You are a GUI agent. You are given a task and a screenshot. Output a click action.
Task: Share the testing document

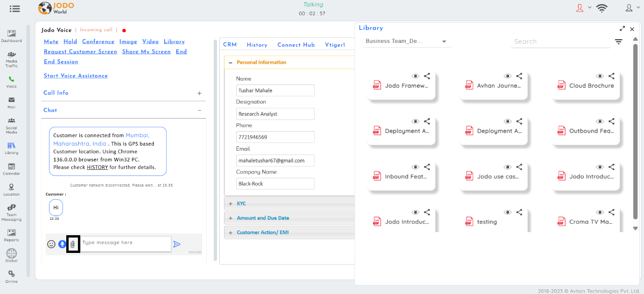click(519, 212)
